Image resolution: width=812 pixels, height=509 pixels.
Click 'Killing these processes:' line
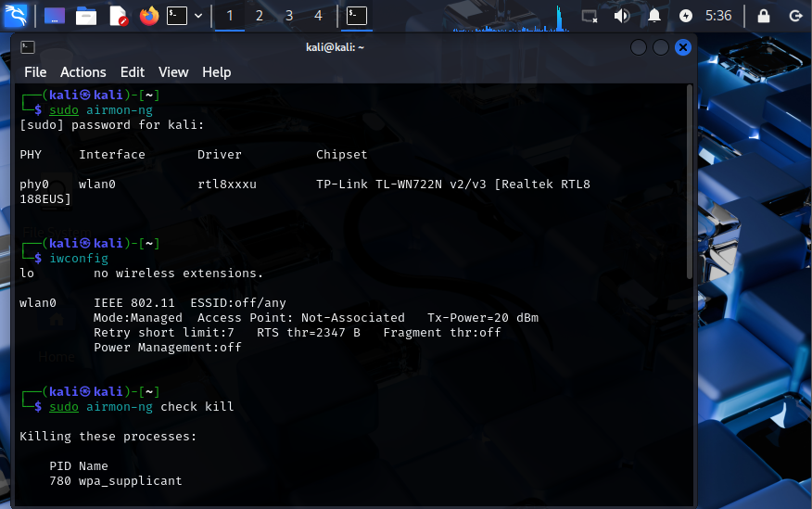(108, 437)
